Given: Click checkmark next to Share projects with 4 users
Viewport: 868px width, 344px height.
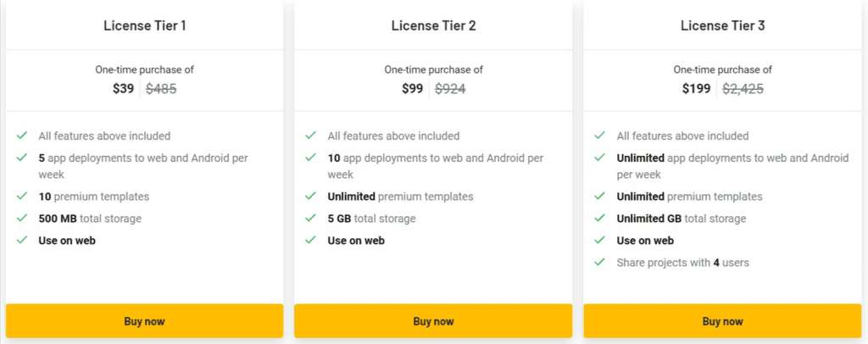Looking at the screenshot, I should pos(600,263).
